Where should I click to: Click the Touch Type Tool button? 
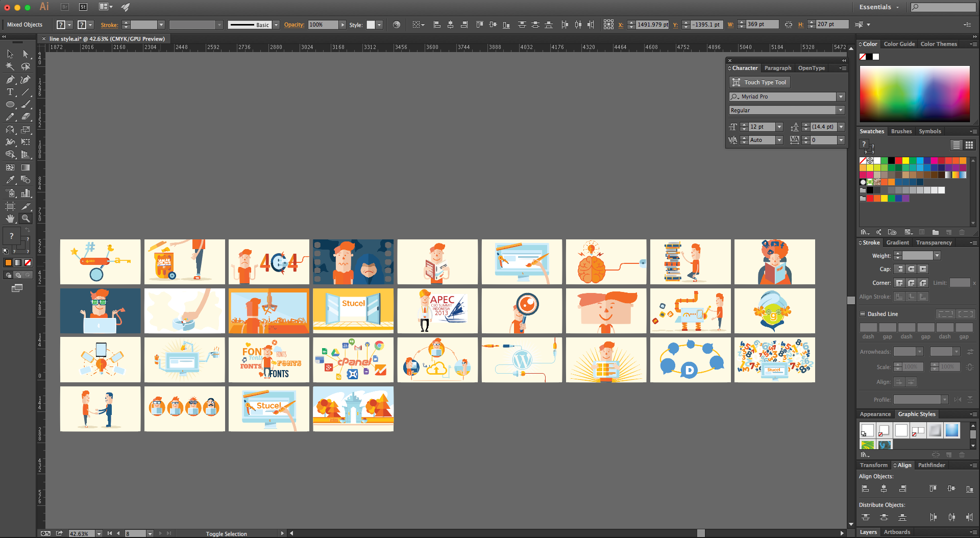pos(759,82)
